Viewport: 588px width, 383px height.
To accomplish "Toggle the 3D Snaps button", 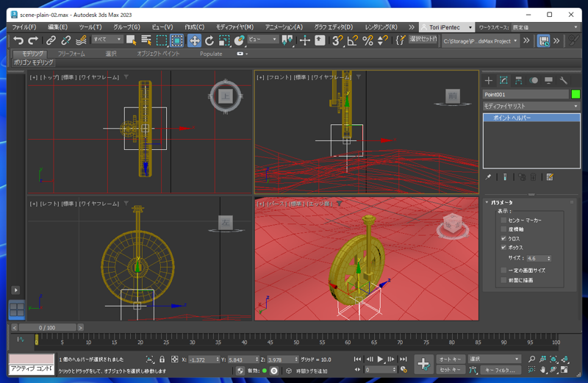I will [337, 40].
